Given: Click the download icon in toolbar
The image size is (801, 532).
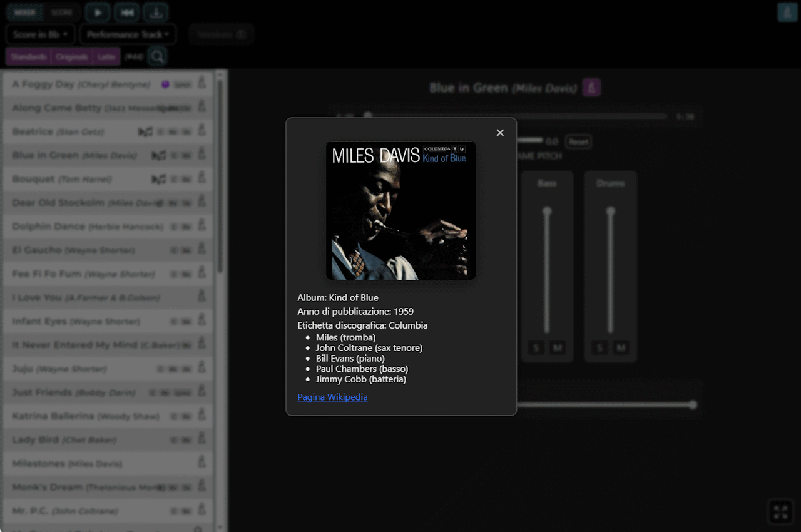Looking at the screenshot, I should (x=155, y=13).
